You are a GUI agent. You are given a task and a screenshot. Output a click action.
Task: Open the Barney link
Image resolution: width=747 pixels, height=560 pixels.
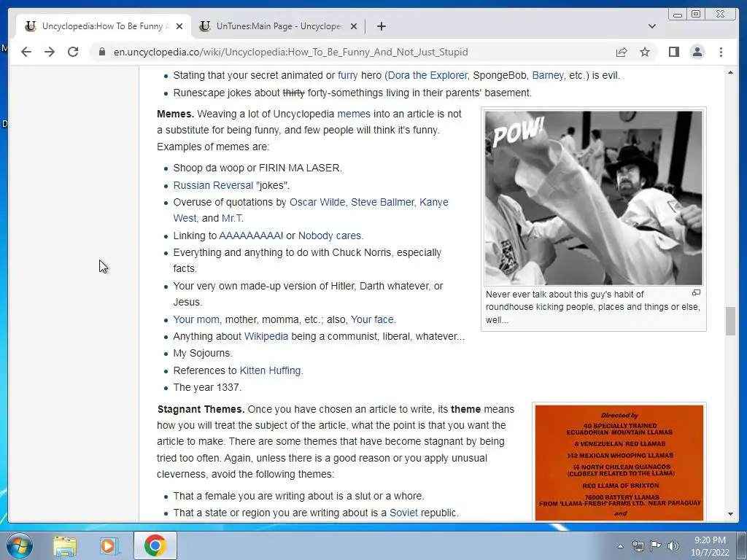[547, 75]
